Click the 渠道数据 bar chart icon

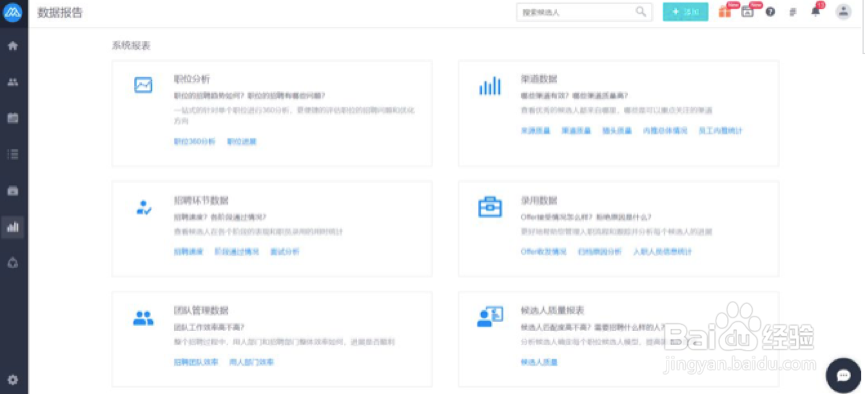click(x=490, y=86)
